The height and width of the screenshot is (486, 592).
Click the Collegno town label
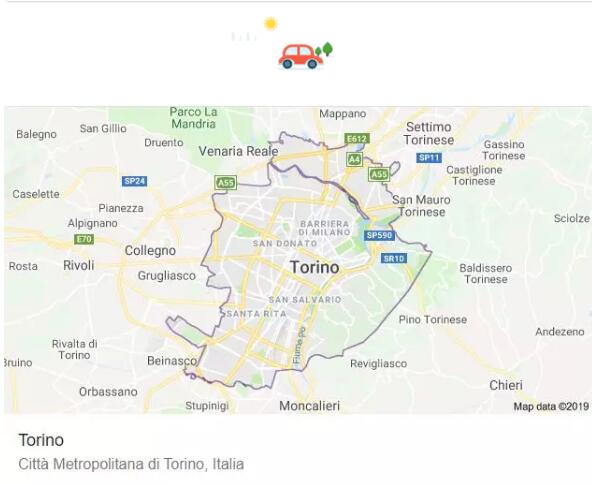click(x=150, y=250)
